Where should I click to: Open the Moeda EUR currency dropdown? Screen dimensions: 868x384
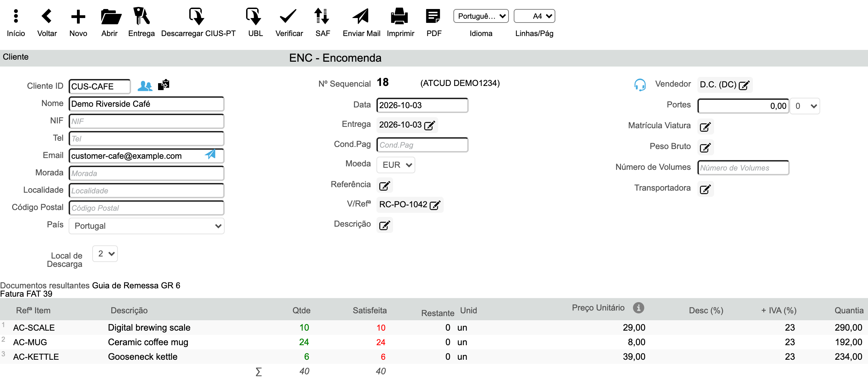coord(396,165)
